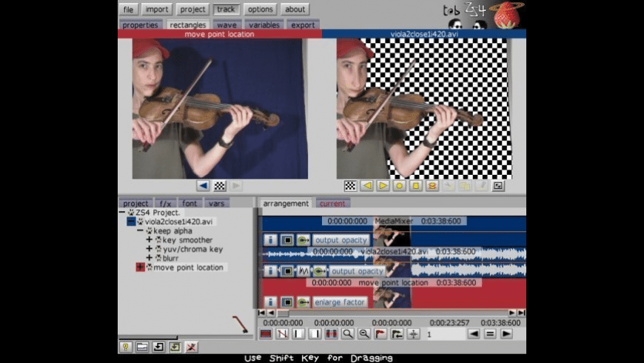Click the orange-red X icon under right preview
This screenshot has height=363, width=644.
[432, 186]
